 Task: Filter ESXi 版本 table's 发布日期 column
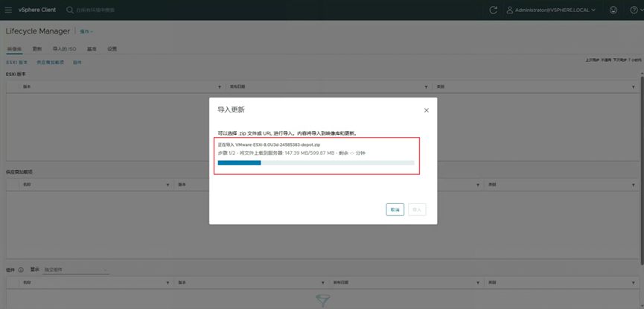[426, 87]
